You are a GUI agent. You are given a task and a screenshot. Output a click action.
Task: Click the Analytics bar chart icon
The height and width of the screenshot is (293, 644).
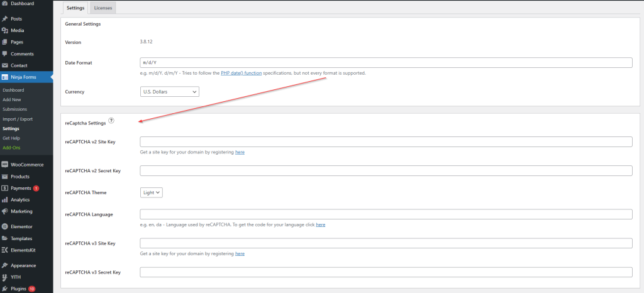(5, 200)
